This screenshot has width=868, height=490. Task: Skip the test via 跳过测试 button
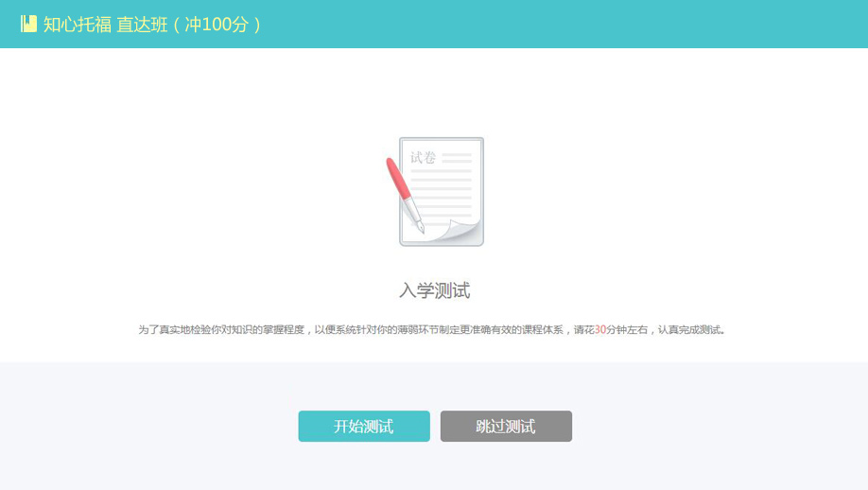pyautogui.click(x=506, y=427)
